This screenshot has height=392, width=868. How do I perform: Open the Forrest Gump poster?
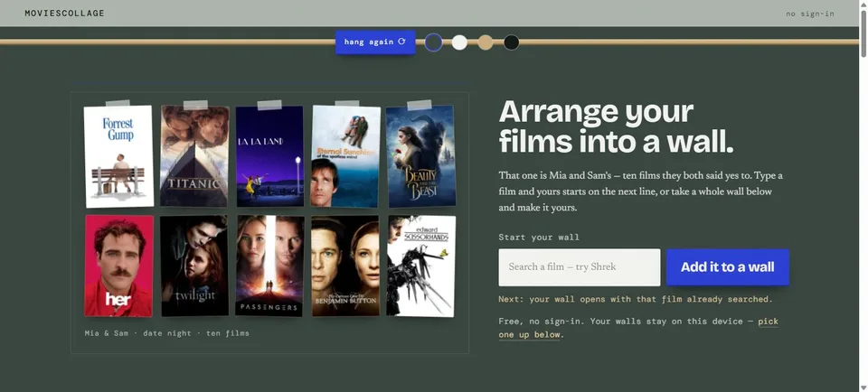tap(118, 156)
